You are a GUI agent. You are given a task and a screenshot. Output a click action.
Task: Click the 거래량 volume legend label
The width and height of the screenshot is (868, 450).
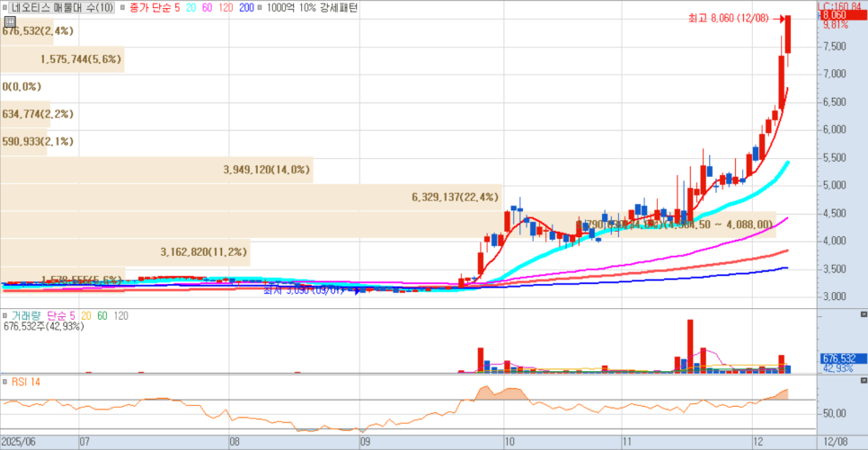tap(26, 315)
